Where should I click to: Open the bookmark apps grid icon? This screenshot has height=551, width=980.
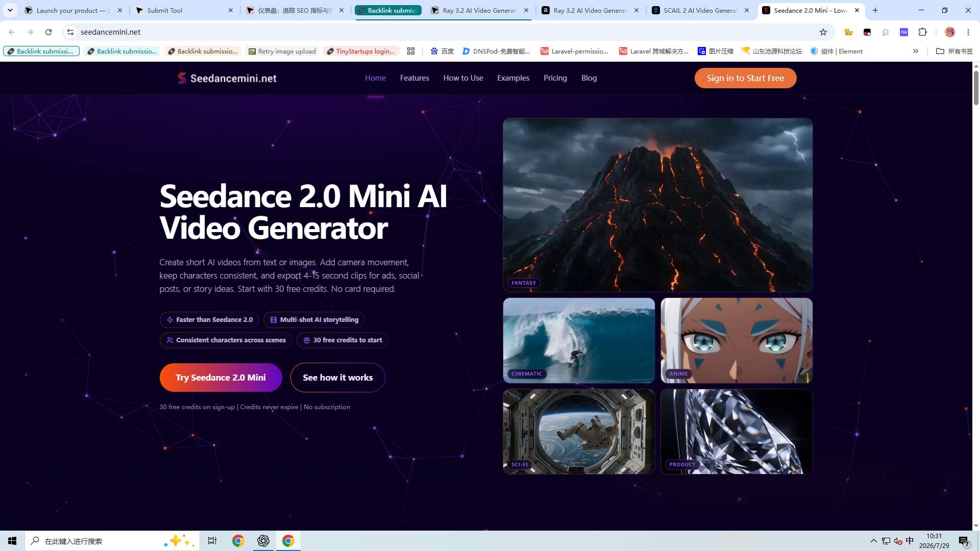click(x=411, y=51)
